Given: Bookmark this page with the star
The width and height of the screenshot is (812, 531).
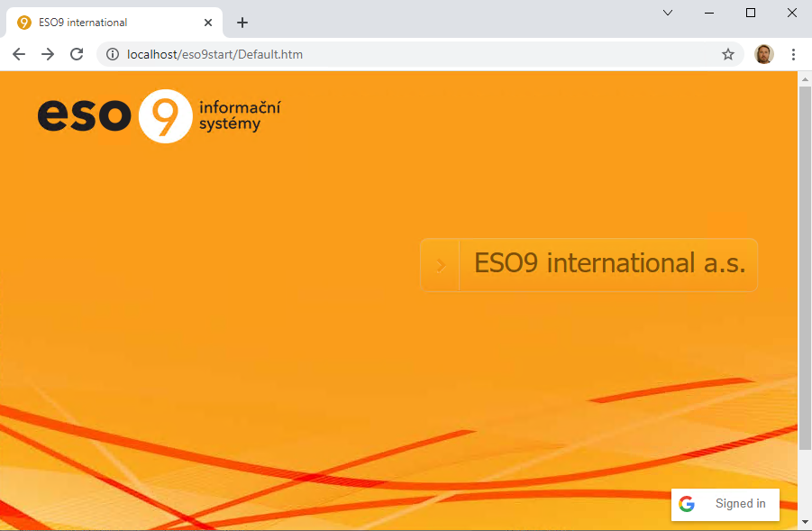Looking at the screenshot, I should coord(728,54).
